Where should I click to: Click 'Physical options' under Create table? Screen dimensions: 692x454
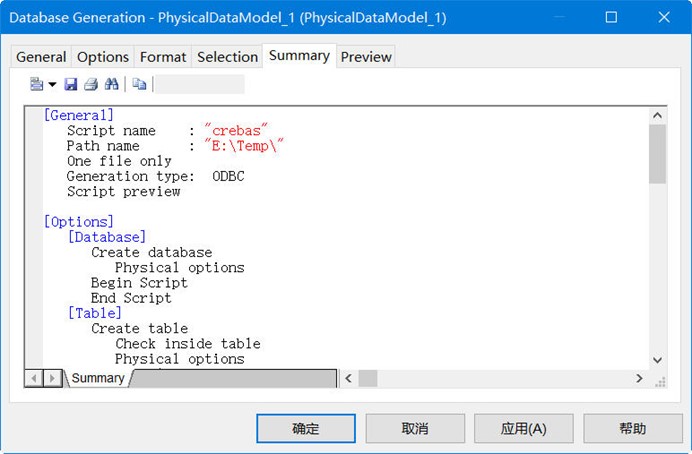[x=180, y=359]
